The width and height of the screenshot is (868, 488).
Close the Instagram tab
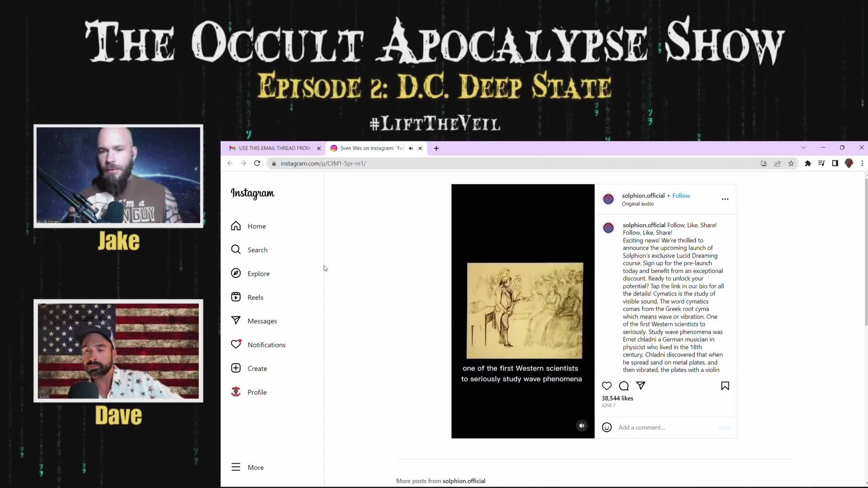pyautogui.click(x=420, y=148)
